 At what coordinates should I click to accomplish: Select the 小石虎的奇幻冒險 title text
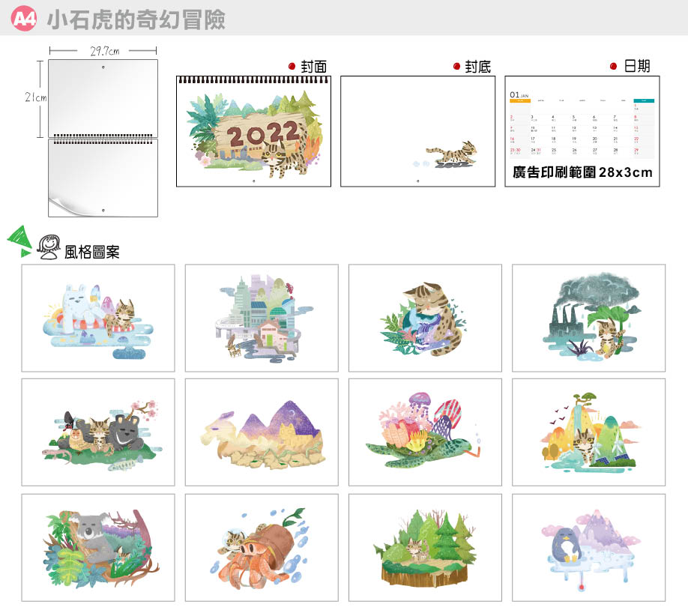pyautogui.click(x=136, y=19)
